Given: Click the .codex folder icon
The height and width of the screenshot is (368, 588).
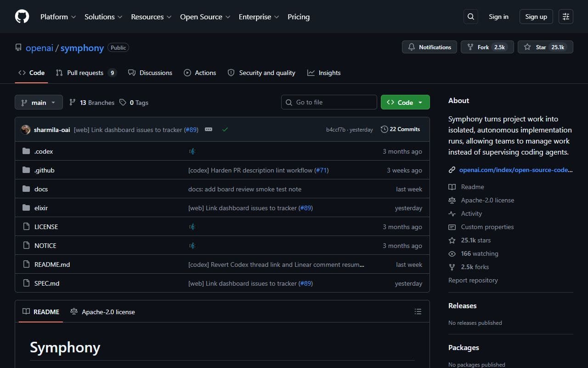Looking at the screenshot, I should coord(26,151).
